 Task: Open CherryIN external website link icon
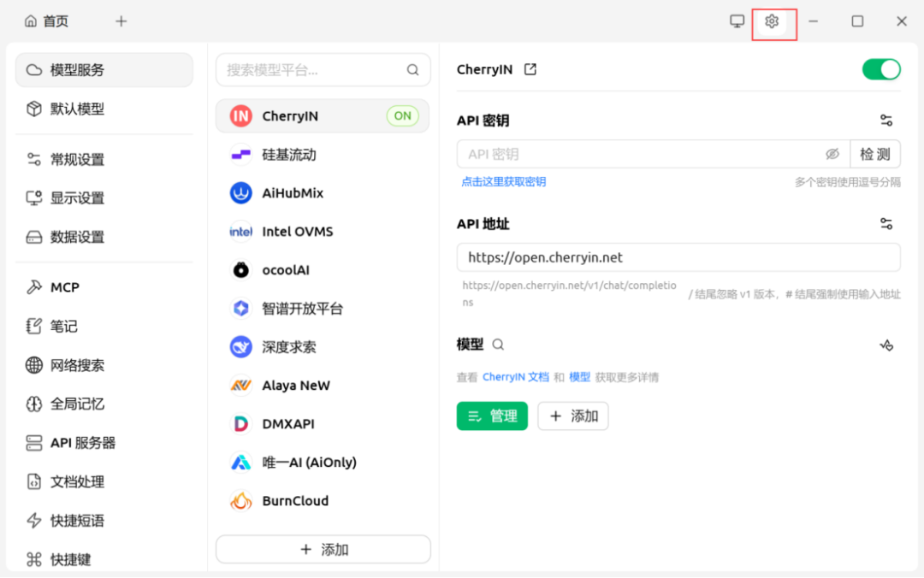pos(530,69)
